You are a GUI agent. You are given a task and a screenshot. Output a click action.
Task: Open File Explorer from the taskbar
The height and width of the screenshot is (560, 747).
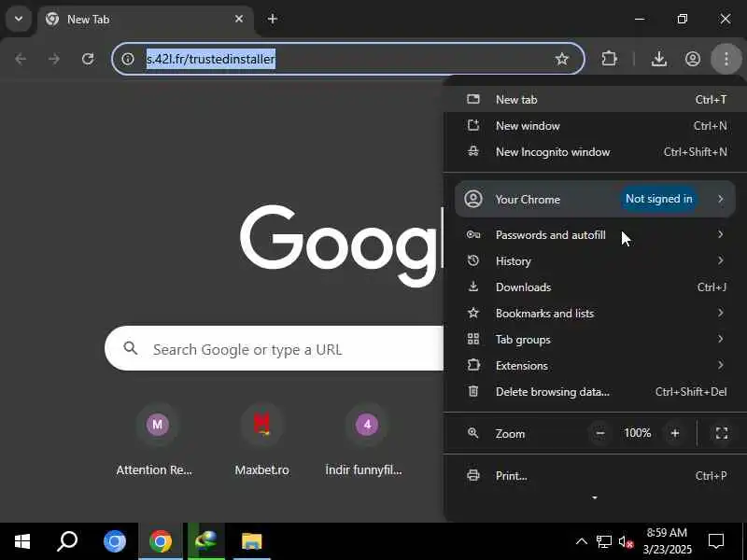pos(251,541)
